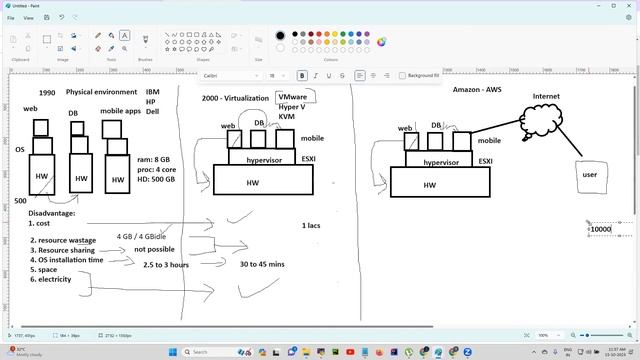Screen dimensions: 640x360
Task: Click the Redo arrow
Action: (75, 18)
